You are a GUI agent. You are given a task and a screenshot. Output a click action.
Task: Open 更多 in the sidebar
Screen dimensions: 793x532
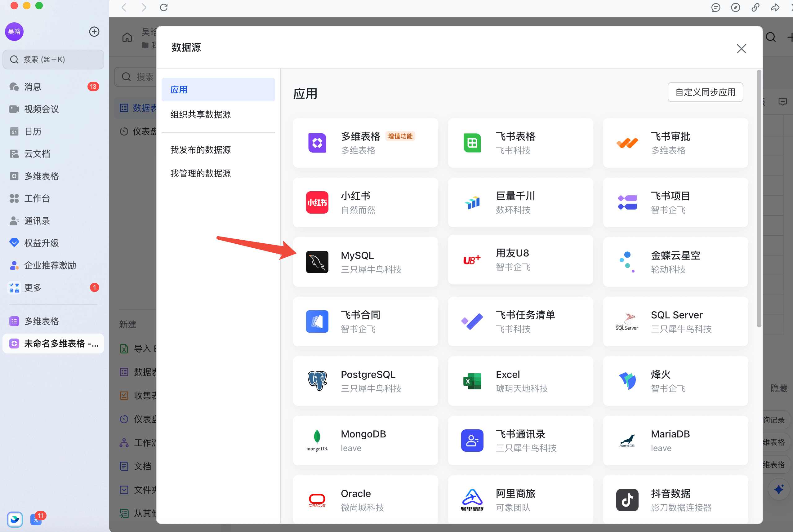pos(53,288)
